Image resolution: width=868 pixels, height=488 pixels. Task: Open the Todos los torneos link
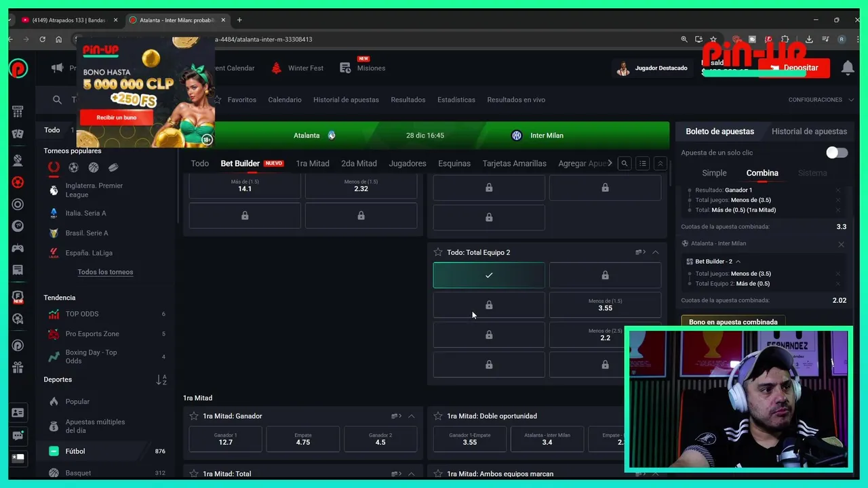click(x=105, y=272)
